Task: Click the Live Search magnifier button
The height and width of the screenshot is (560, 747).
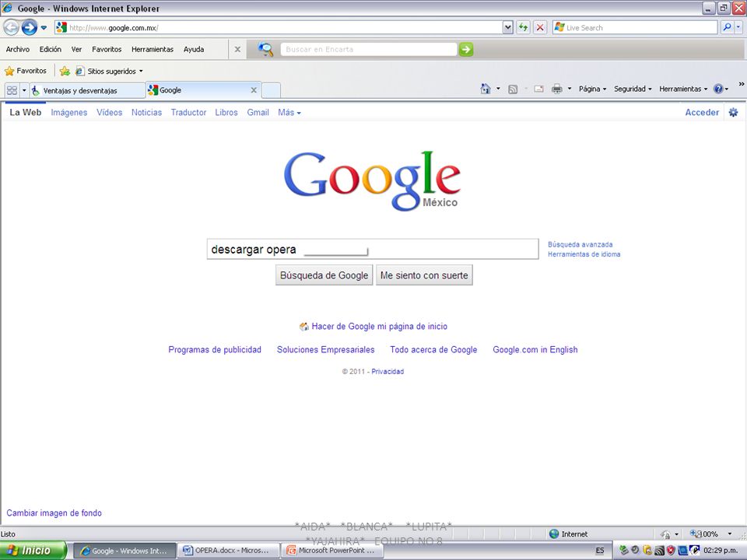Action: (727, 28)
